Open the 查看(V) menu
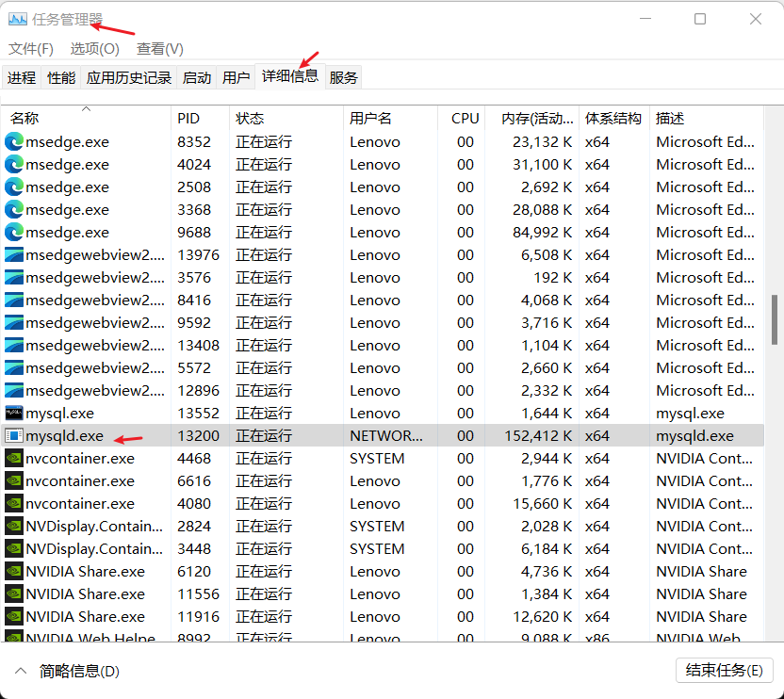 pos(160,49)
